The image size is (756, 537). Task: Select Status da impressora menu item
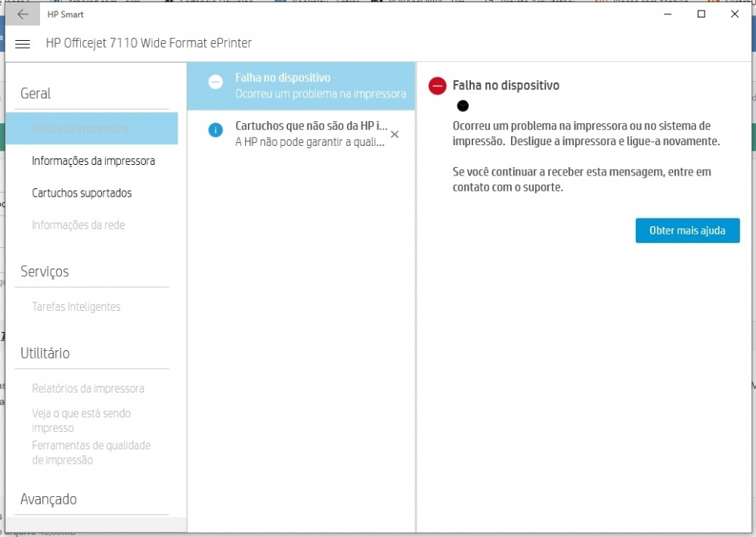point(91,129)
